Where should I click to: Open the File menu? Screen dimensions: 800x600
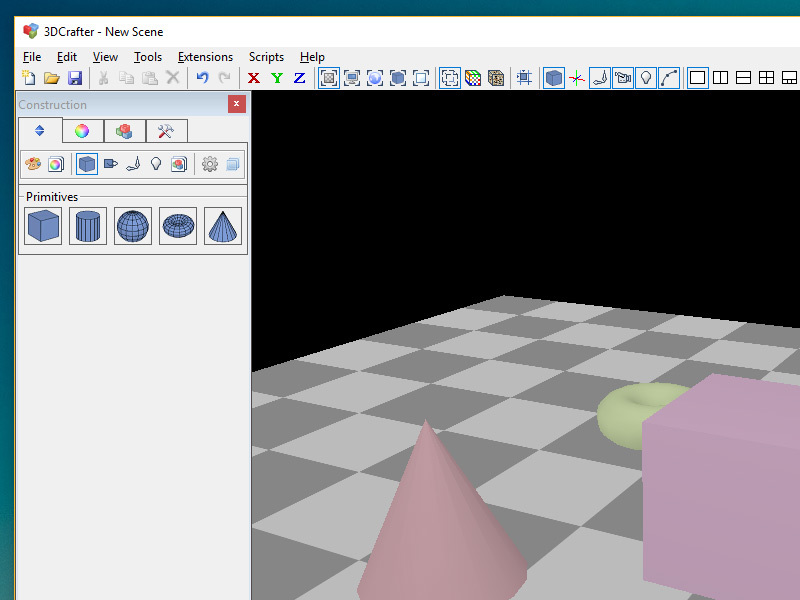pyautogui.click(x=32, y=57)
